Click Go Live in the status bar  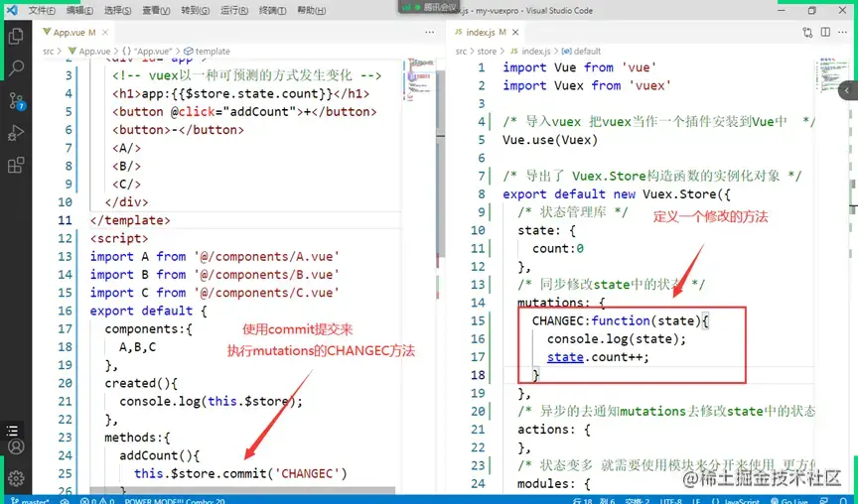click(x=789, y=500)
